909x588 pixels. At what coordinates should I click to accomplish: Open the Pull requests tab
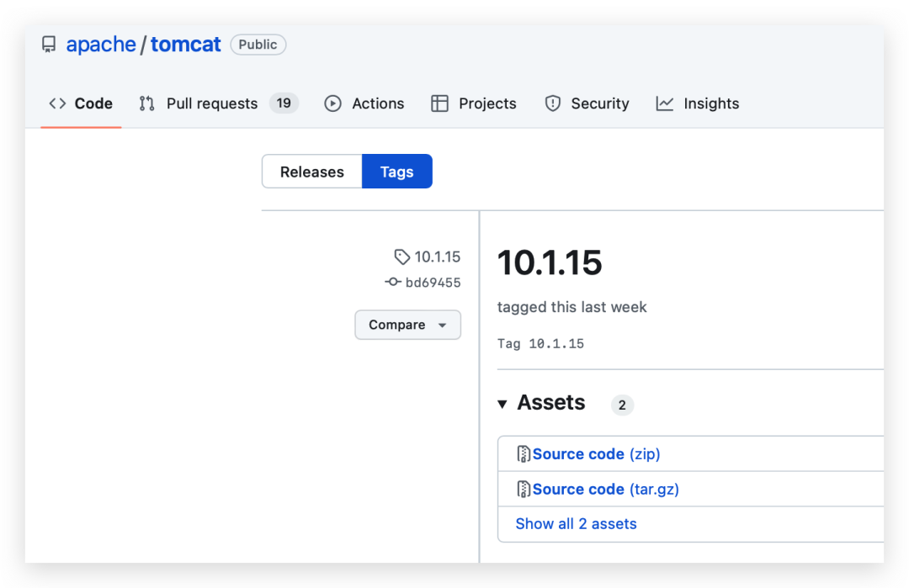point(211,103)
